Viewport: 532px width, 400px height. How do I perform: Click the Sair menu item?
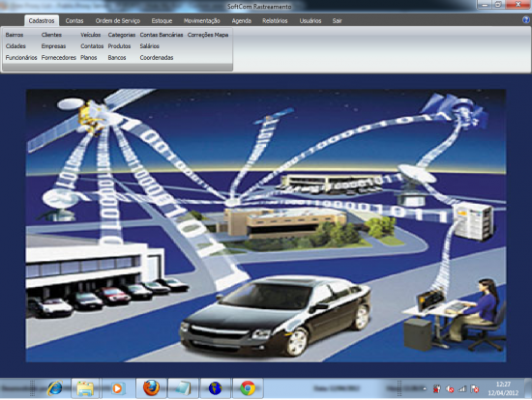337,20
